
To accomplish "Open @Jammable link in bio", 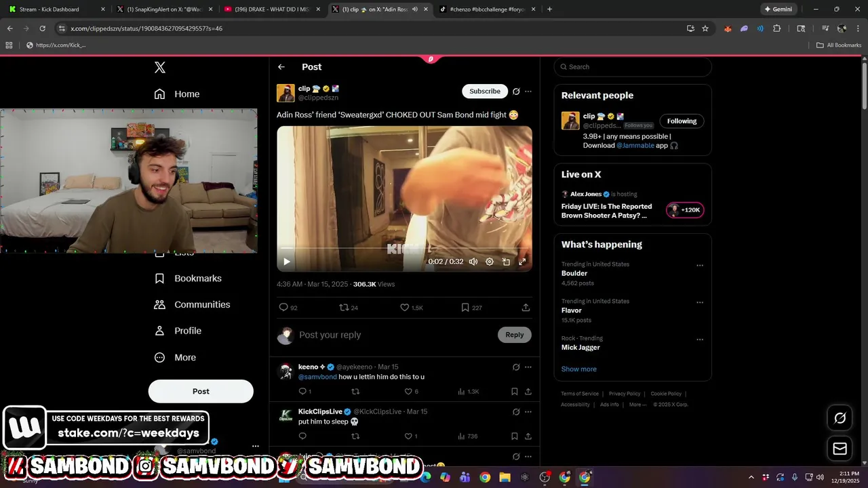I will 635,146.
